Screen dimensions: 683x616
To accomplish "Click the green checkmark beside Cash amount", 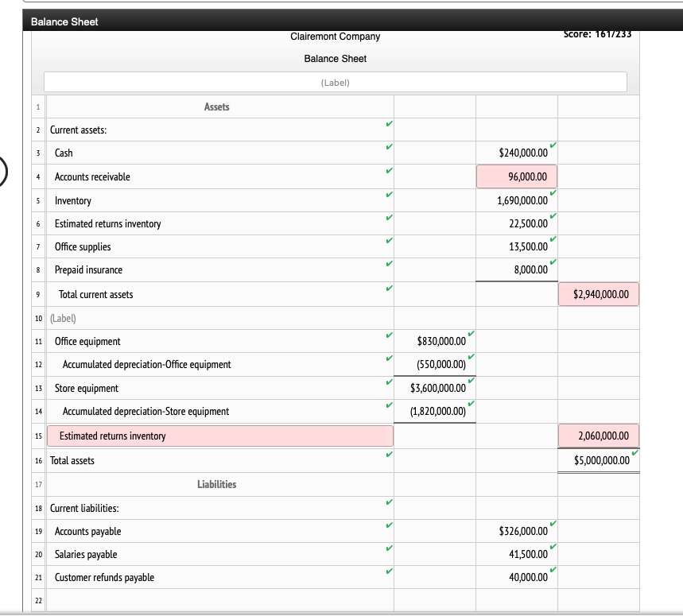I will tap(551, 146).
